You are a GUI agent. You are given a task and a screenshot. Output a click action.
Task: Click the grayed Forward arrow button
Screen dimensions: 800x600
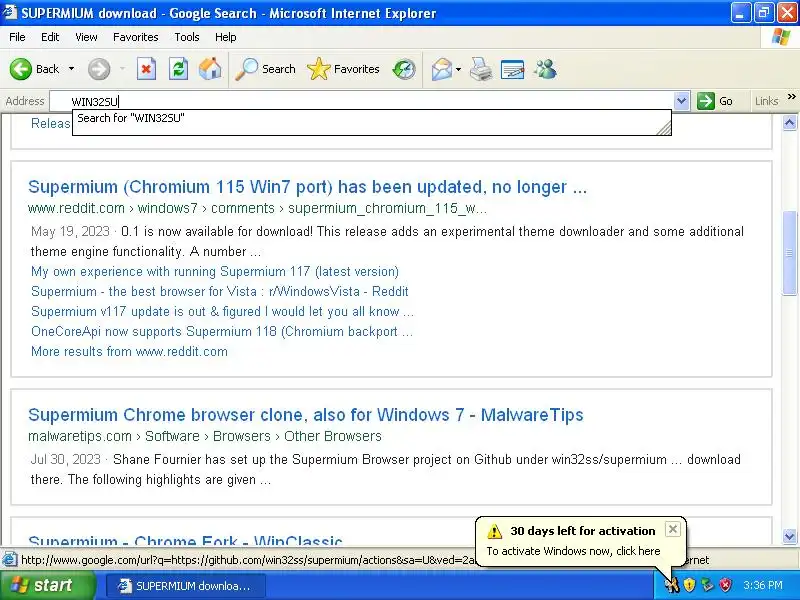tap(99, 69)
